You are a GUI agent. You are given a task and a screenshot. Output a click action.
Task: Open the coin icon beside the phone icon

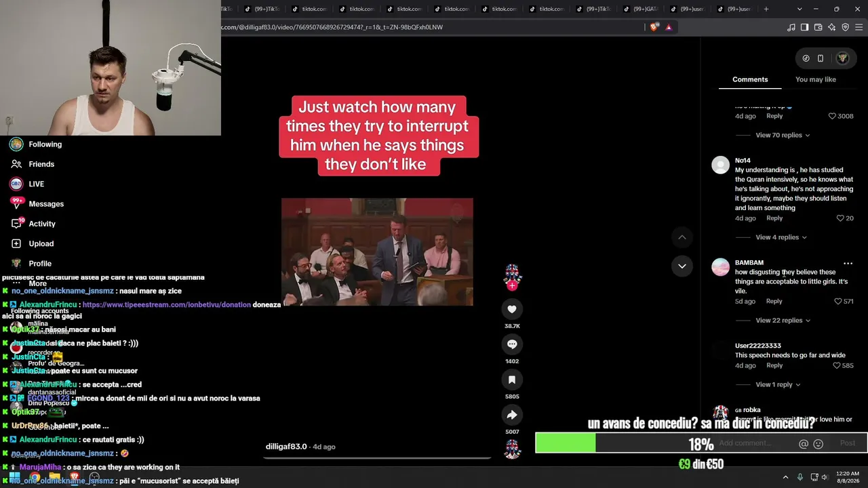point(806,58)
